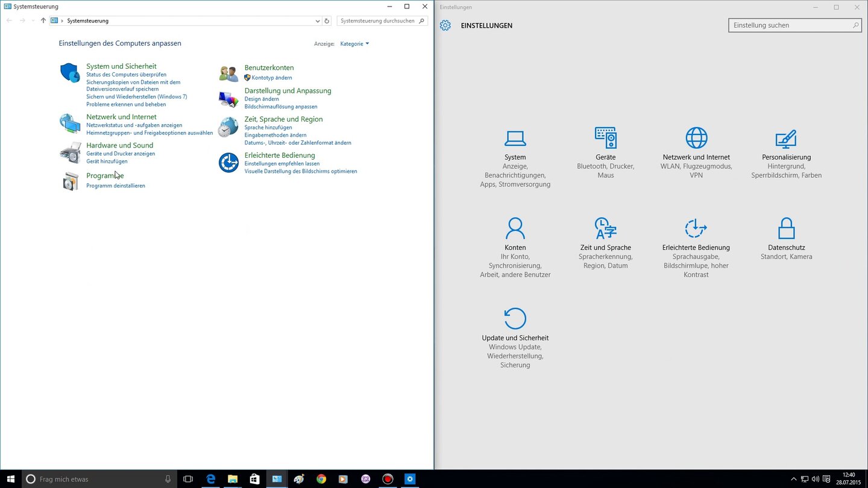This screenshot has height=488, width=868.
Task: Click Netzwerkstatus und -aufgaben anzeigen
Action: pyautogui.click(x=134, y=125)
